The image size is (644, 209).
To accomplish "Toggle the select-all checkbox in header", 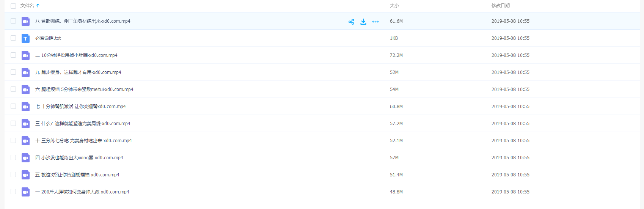I will (x=13, y=6).
